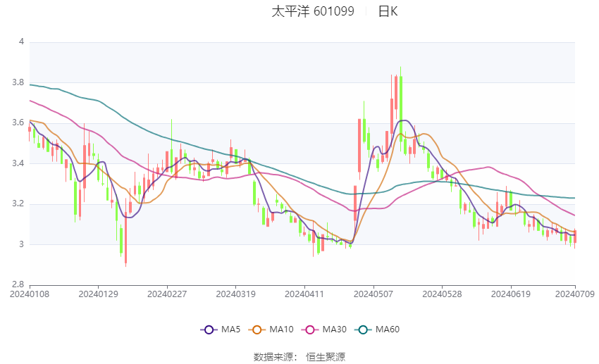This screenshot has height=364, width=599.
Task: Select x-axis date label 20240709
Action: point(574,294)
